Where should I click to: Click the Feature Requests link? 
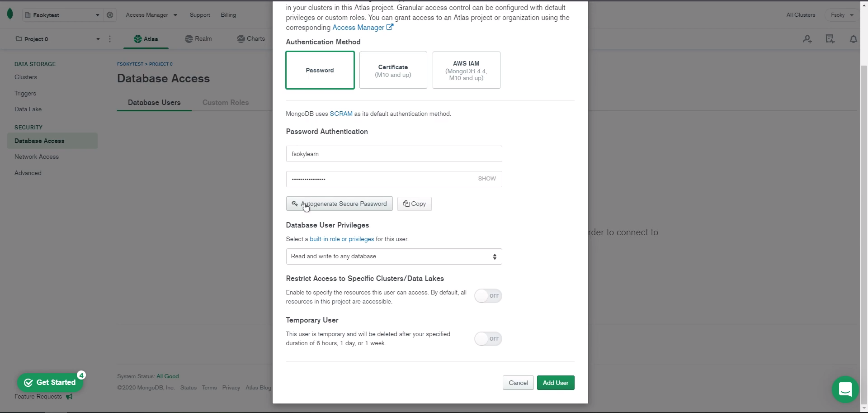pyautogui.click(x=38, y=397)
